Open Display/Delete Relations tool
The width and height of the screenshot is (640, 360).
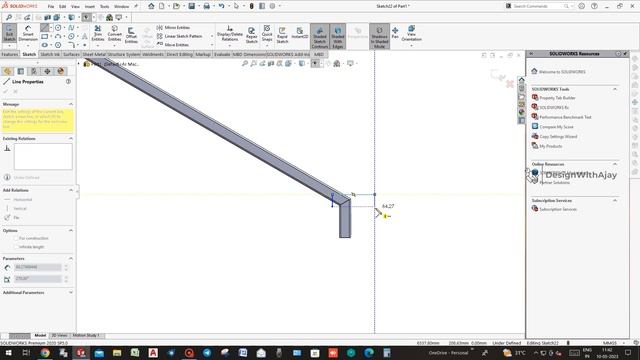[x=230, y=33]
